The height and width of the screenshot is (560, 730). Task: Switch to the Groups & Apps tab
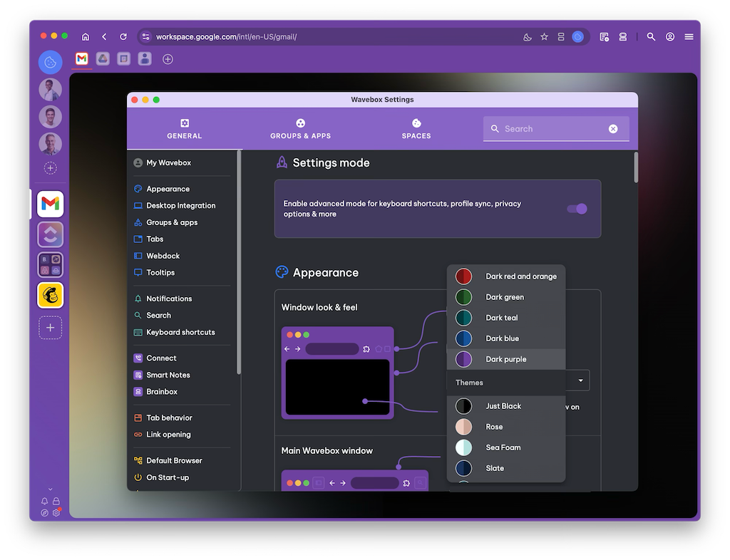(x=300, y=129)
